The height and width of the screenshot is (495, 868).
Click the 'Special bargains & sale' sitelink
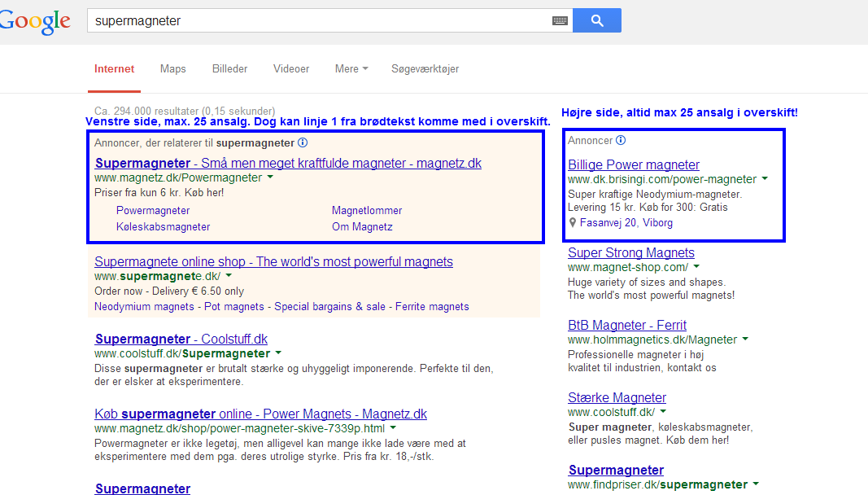330,307
